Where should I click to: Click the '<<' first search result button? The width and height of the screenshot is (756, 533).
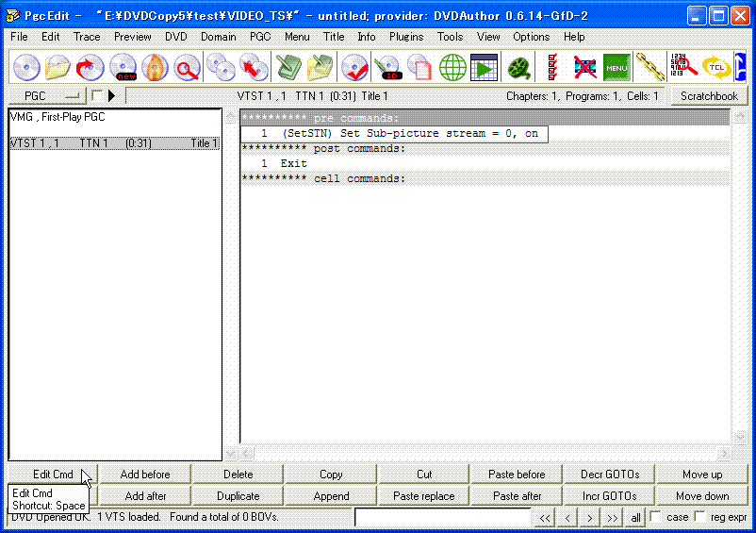tap(545, 518)
